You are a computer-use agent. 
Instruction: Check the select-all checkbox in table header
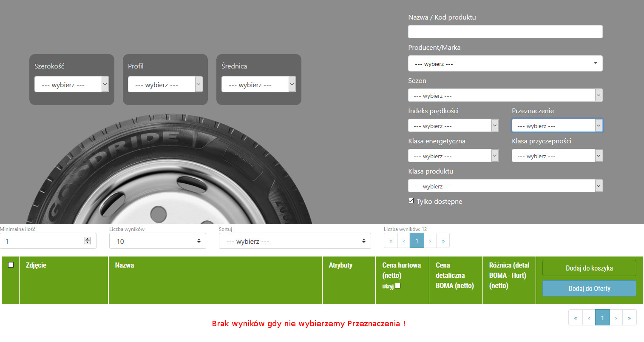click(11, 265)
